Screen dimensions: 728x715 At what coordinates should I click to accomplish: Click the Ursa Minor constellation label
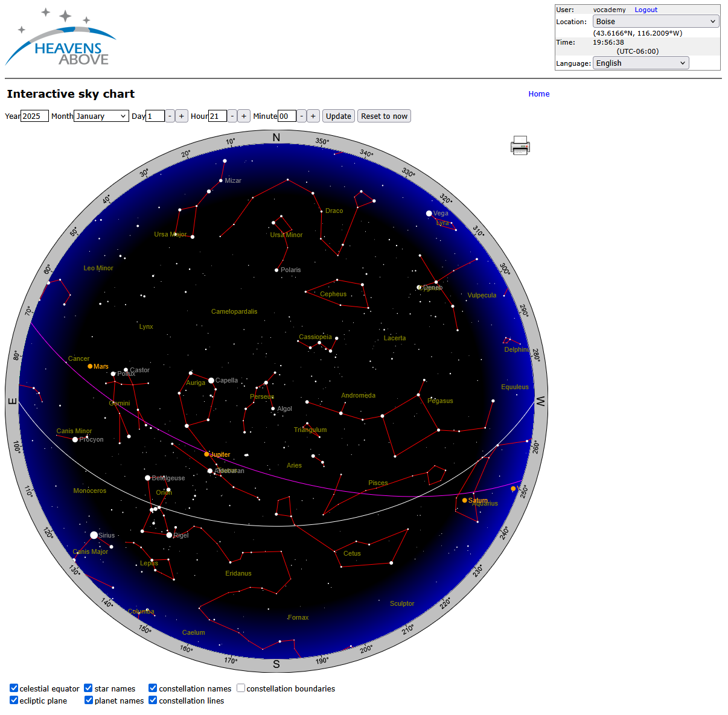[x=286, y=235]
